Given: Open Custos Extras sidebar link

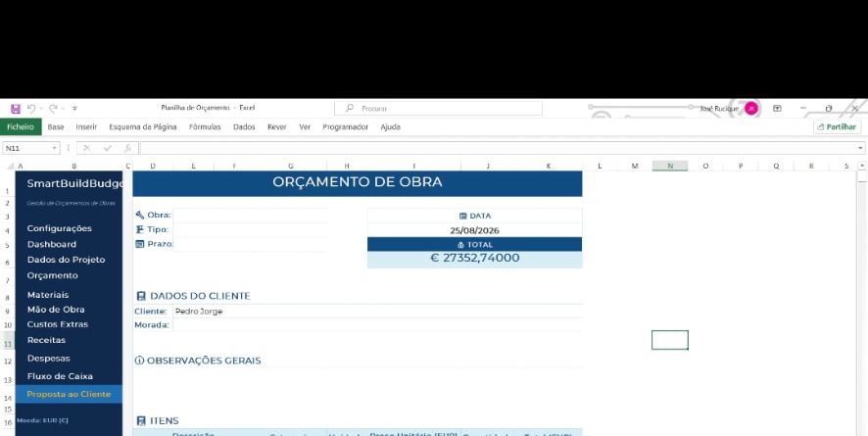Looking at the screenshot, I should (x=58, y=324).
